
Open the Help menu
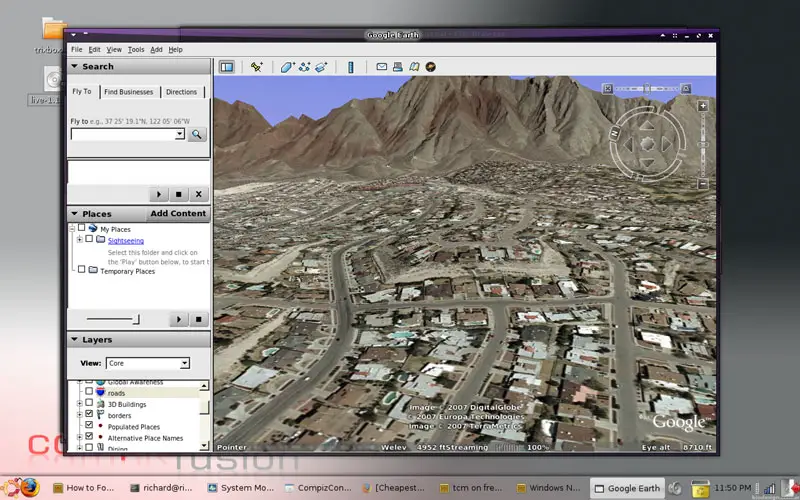click(176, 49)
